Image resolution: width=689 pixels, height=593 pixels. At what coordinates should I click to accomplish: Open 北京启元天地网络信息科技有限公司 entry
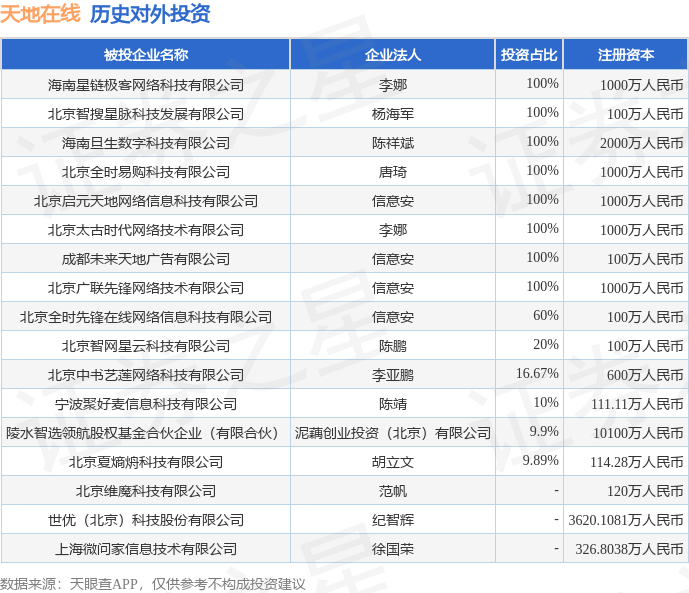[145, 201]
